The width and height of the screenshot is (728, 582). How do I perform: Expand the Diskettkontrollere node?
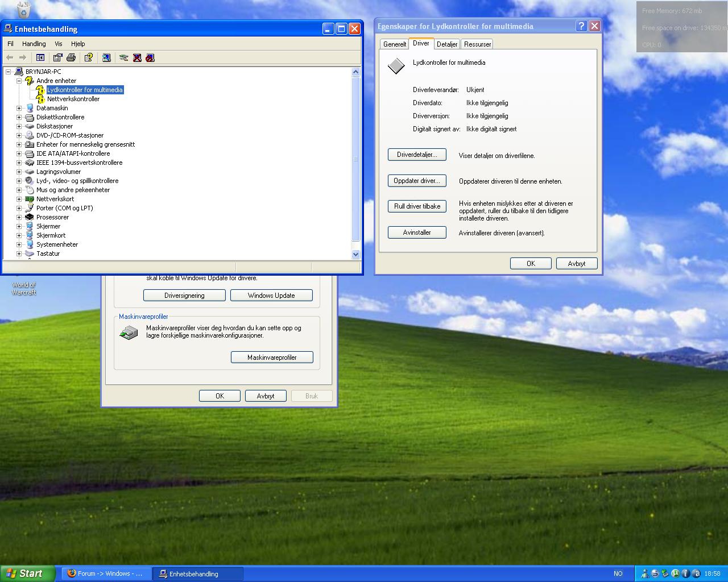tap(19, 117)
